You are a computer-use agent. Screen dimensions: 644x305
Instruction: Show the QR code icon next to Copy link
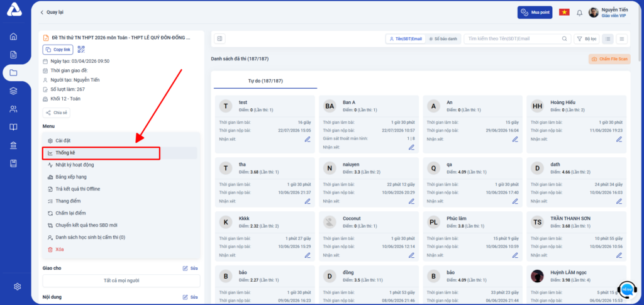point(81,50)
